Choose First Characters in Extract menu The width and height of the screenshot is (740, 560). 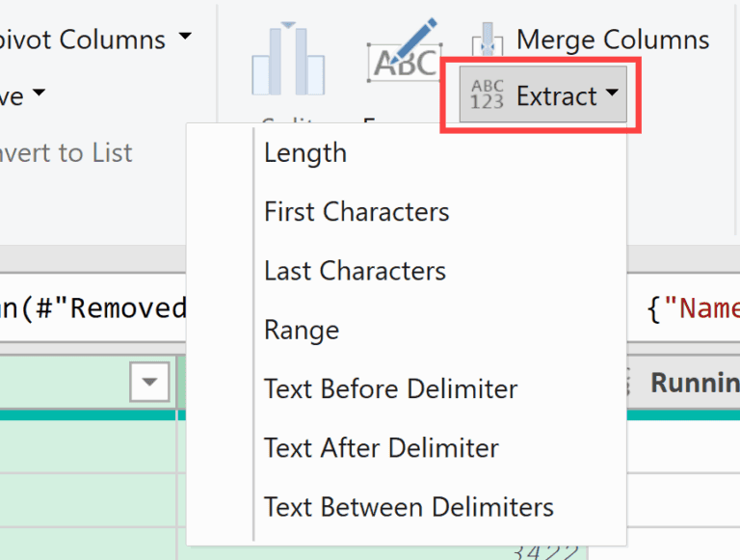pos(357,211)
